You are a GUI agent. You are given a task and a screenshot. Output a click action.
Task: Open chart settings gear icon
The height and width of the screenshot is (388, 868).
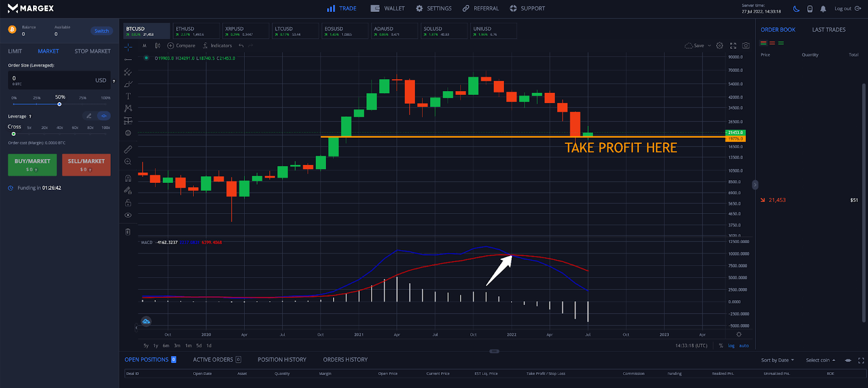(x=719, y=46)
